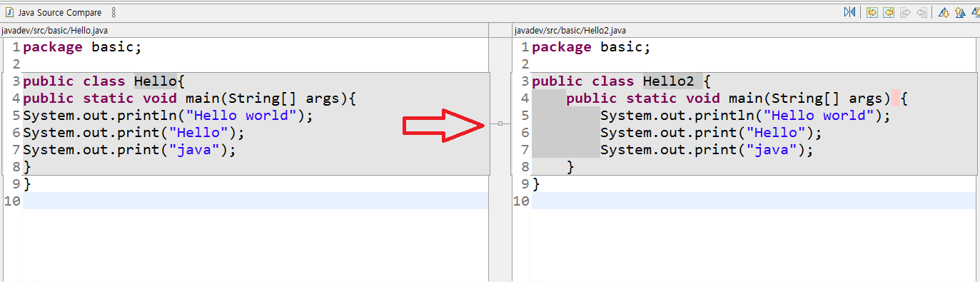Copy current change from right to left
Screen dimensions: 980x282
coord(923,12)
